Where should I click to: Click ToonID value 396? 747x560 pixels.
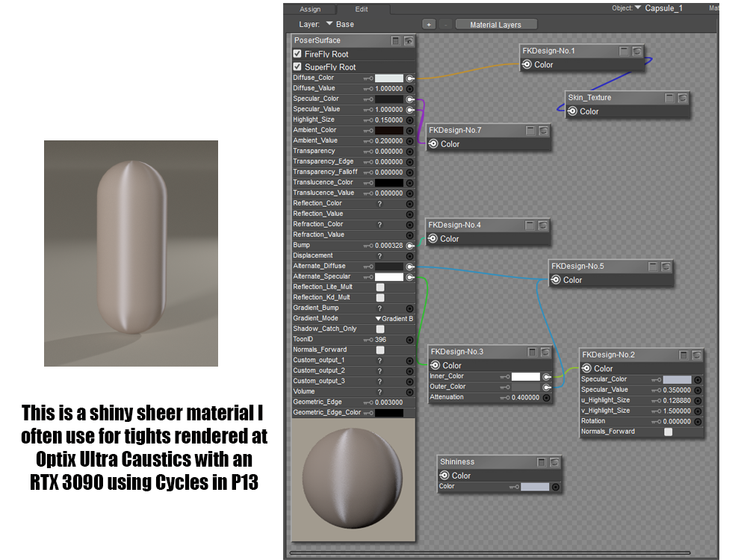[381, 340]
